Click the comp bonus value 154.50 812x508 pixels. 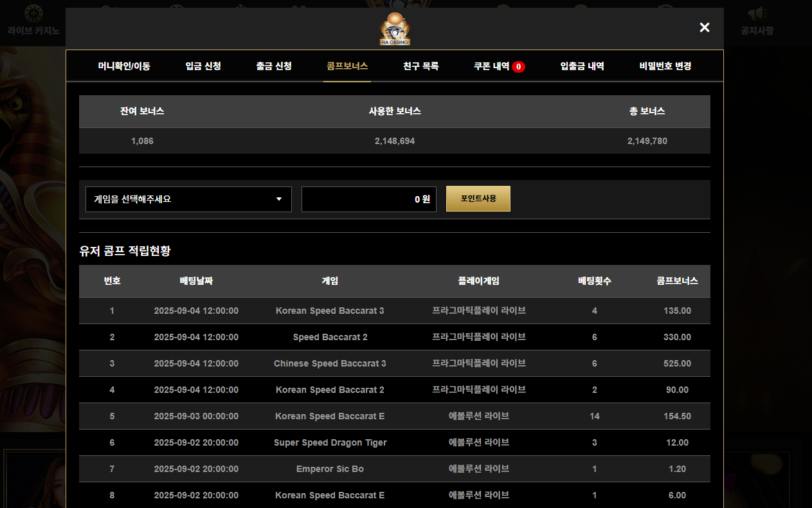677,416
